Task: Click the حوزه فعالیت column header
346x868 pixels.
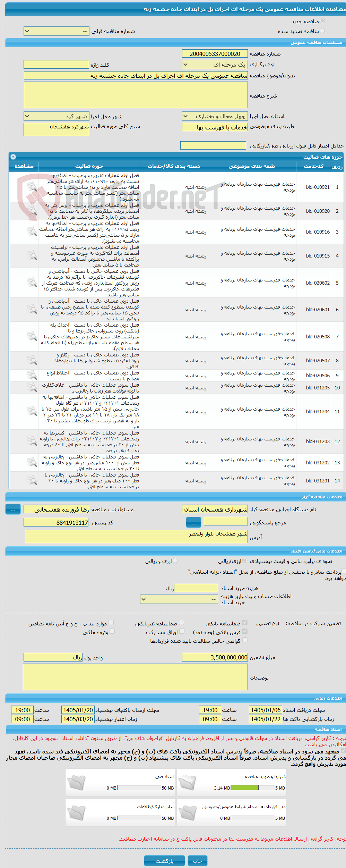Action: pos(89,166)
